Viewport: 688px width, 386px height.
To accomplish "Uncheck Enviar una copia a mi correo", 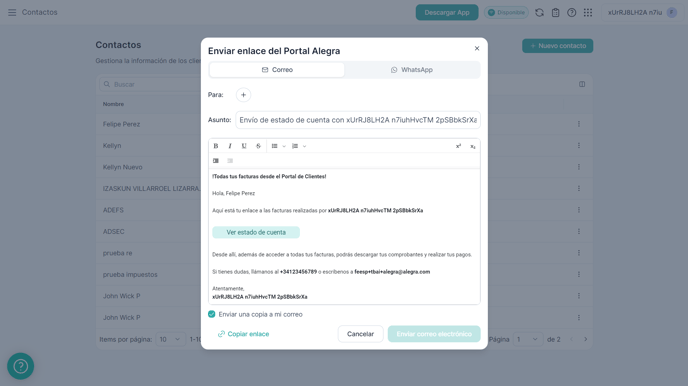I will coord(211,314).
